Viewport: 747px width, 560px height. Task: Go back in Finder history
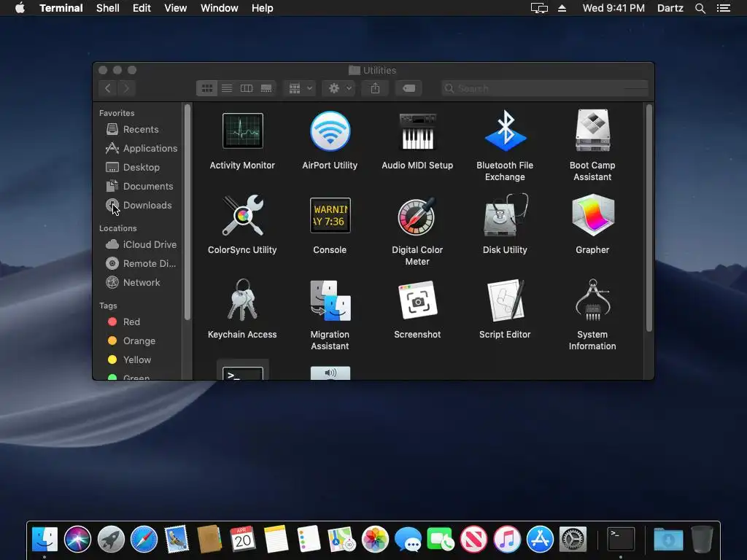coord(108,88)
